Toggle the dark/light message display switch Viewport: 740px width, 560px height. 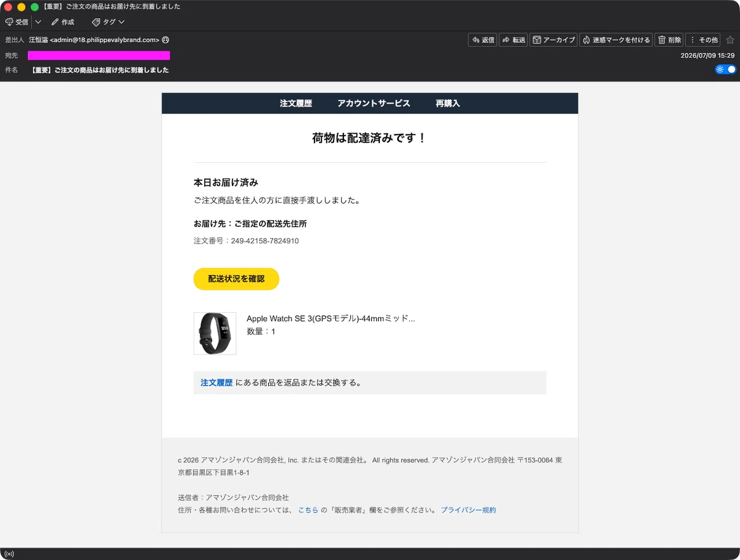click(x=726, y=70)
